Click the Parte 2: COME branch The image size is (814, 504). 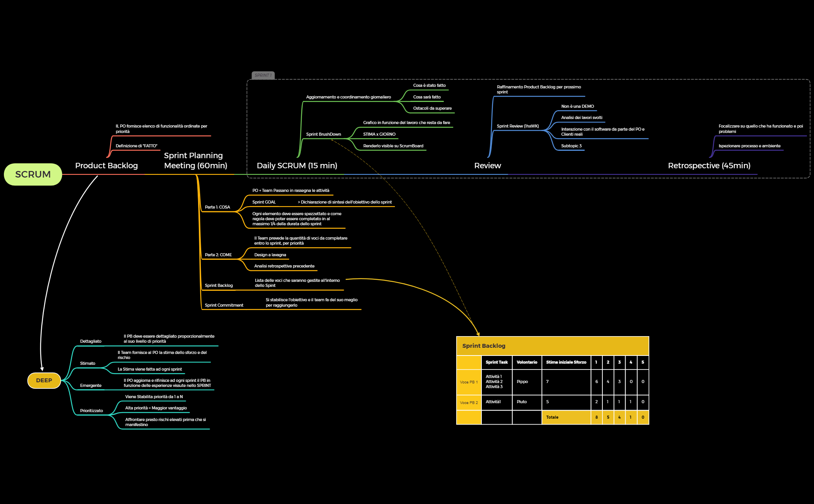pyautogui.click(x=219, y=255)
